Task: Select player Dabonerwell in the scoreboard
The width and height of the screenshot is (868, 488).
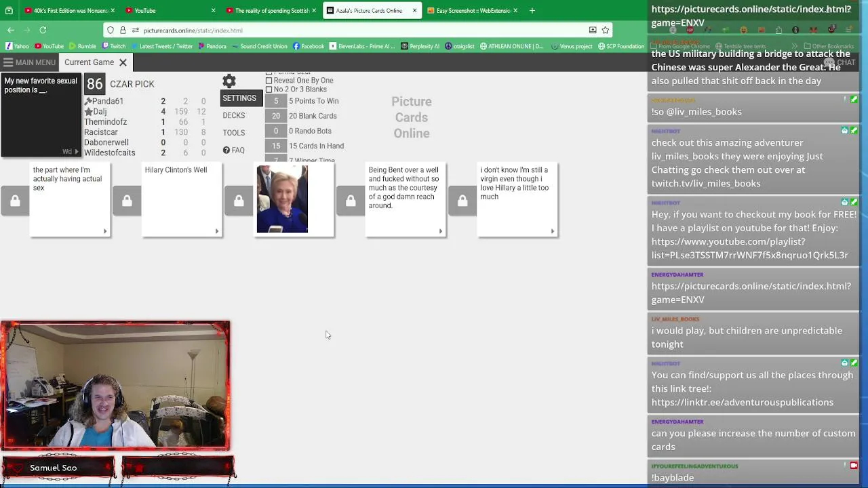Action: coord(106,142)
